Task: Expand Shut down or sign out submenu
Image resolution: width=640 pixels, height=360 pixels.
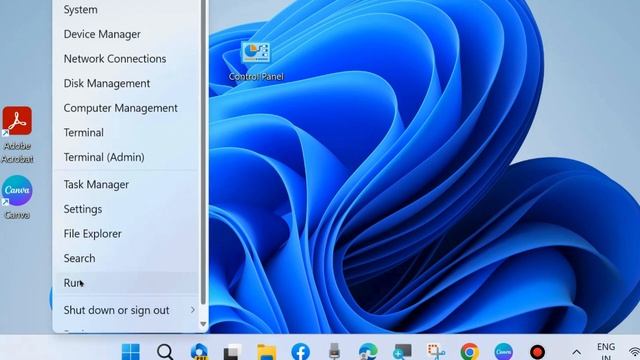Action: point(127,310)
